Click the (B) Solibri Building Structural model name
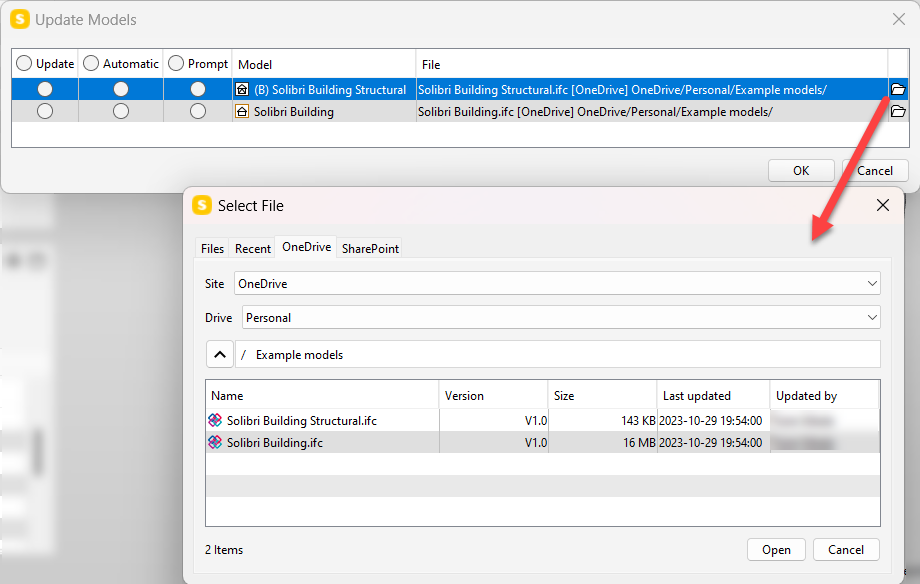 pyautogui.click(x=330, y=90)
